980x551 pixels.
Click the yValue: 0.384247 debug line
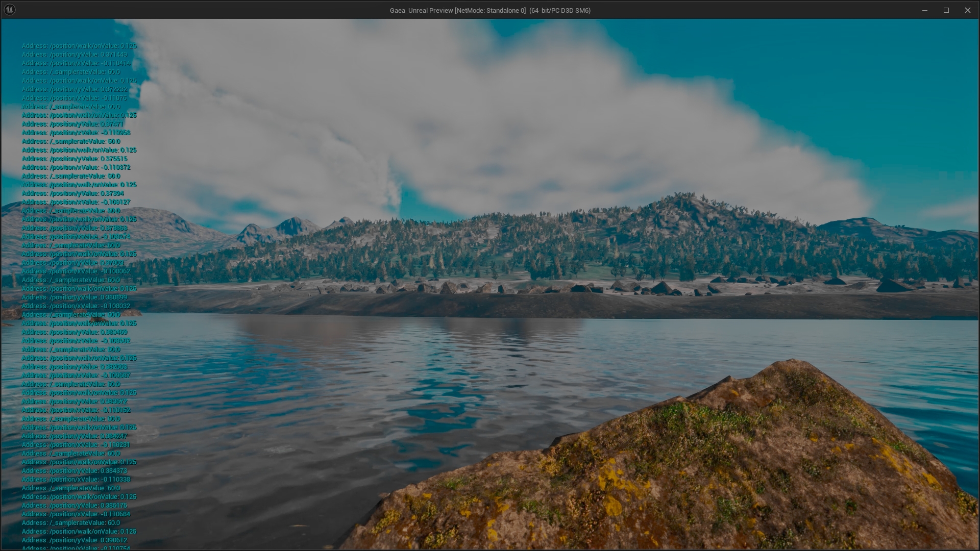[x=75, y=436]
